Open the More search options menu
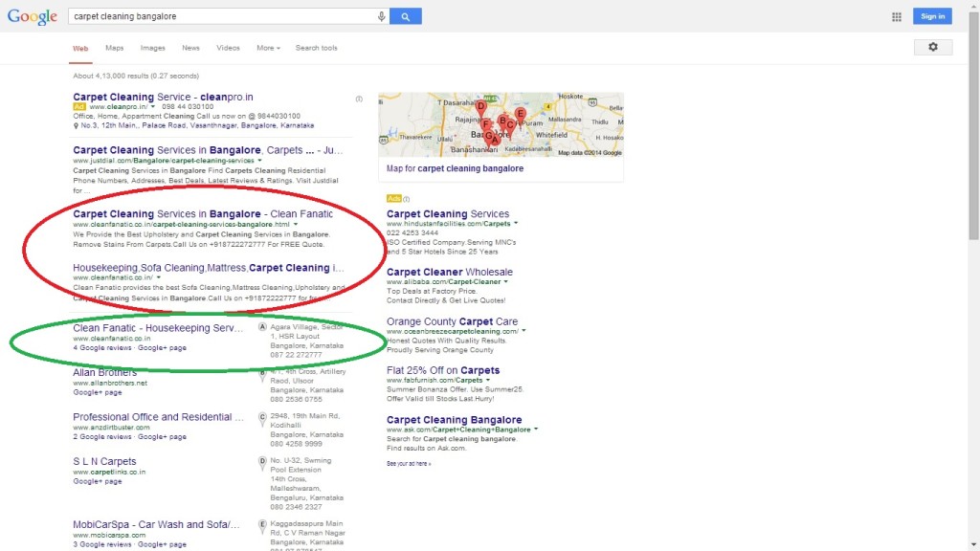 [x=268, y=48]
